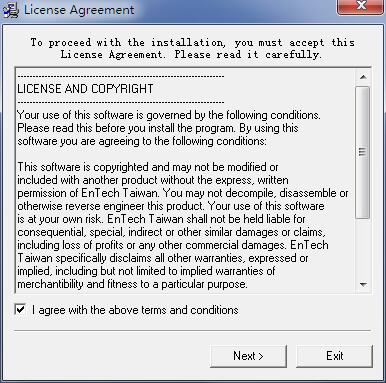386x383 pixels.
Task: Click the line 'merchantibility and fitness'
Action: (132, 284)
